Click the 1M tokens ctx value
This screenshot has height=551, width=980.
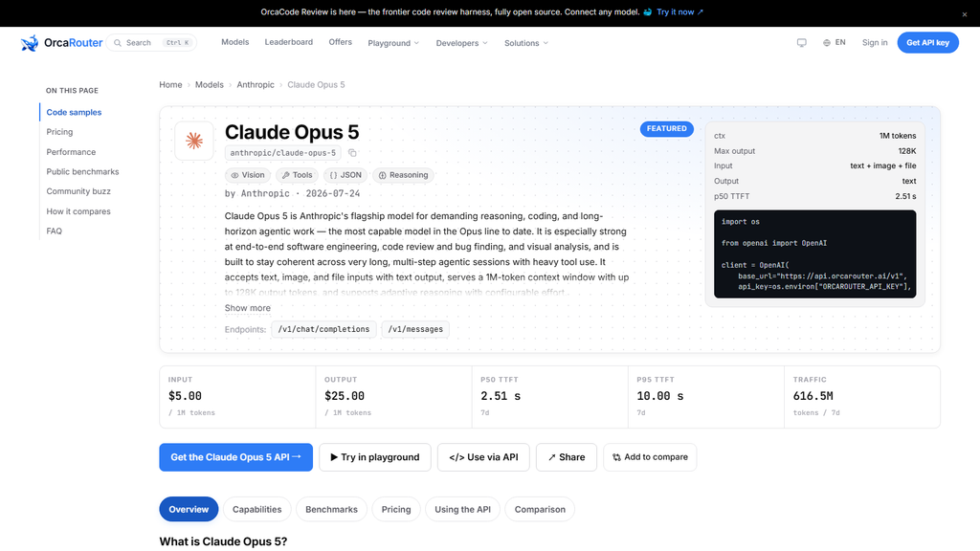[898, 136]
